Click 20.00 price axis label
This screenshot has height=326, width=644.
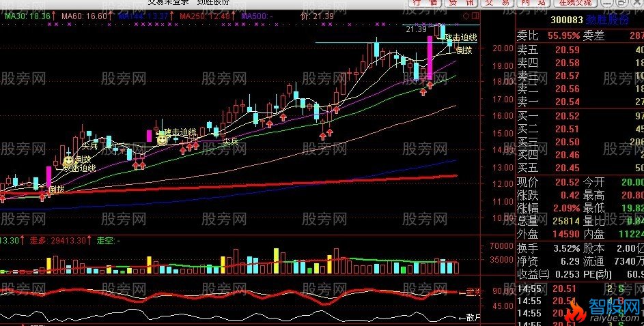coord(503,48)
